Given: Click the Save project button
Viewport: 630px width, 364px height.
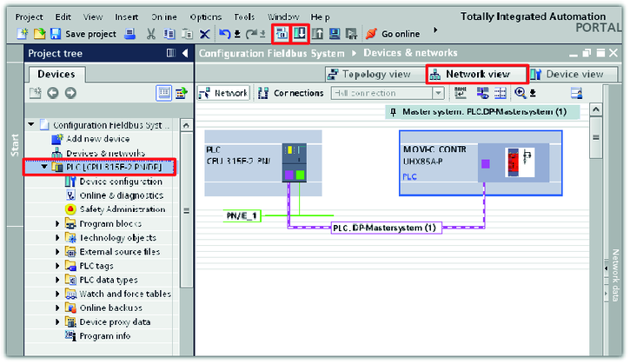Looking at the screenshot, I should 83,34.
